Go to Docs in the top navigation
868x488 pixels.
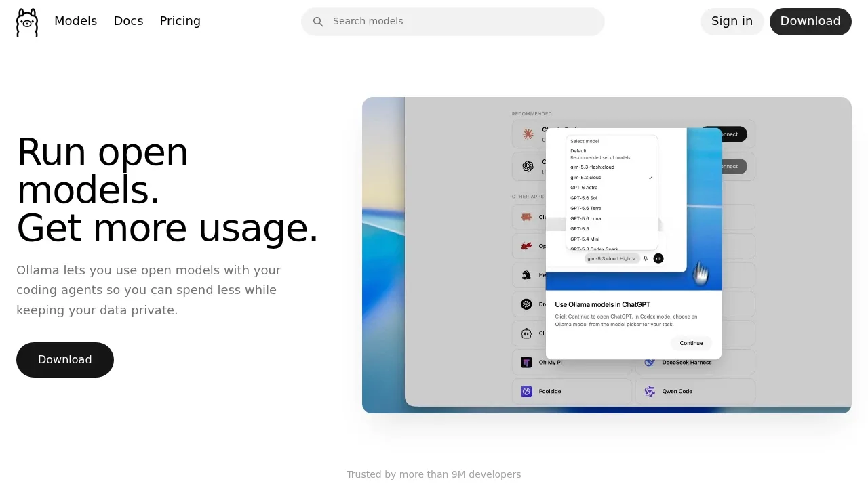coord(128,21)
